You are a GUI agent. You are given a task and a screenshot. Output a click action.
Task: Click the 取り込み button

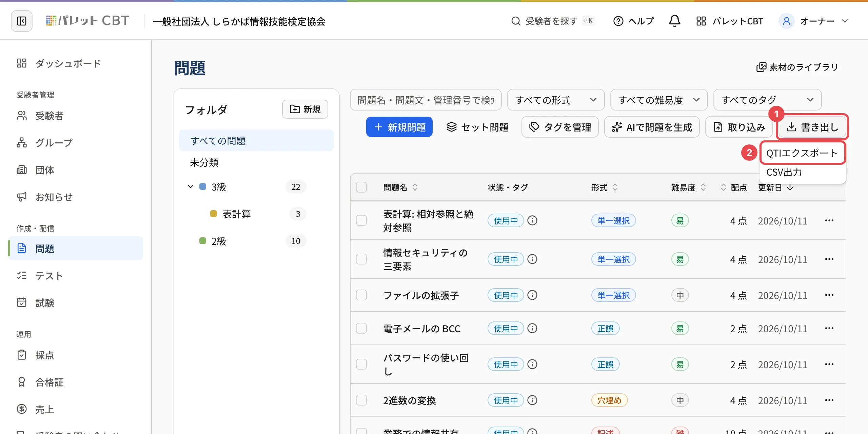point(739,127)
